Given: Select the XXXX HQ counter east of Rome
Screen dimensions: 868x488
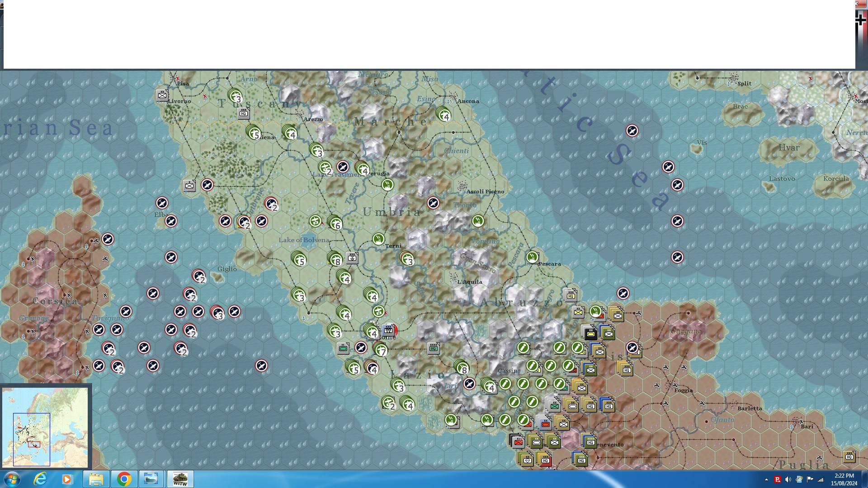Looking at the screenshot, I should coord(434,348).
